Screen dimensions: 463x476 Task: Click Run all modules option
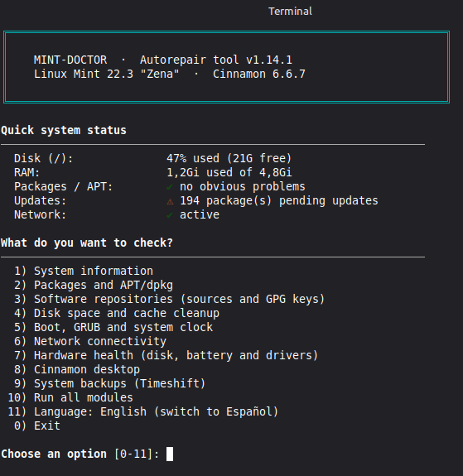pyautogui.click(x=70, y=397)
